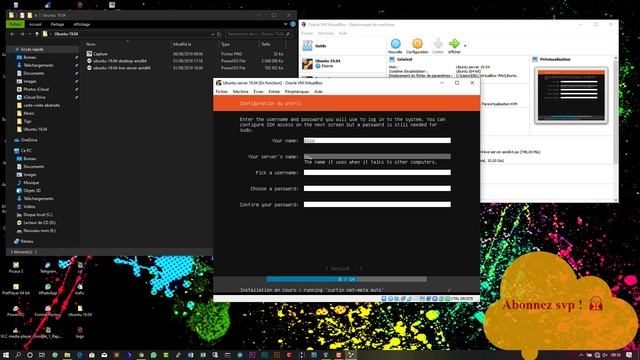The height and width of the screenshot is (360, 640).
Task: Click the WhatsApp desktop icon
Action: [48, 289]
